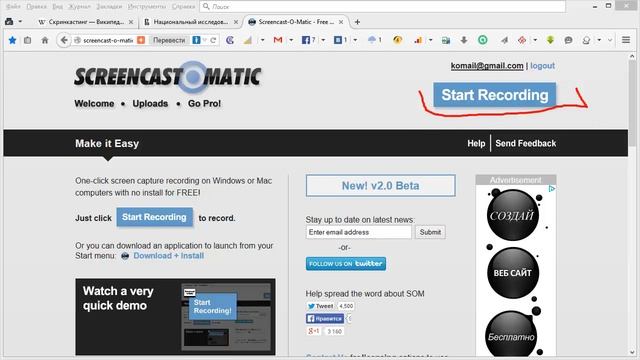This screenshot has height=360, width=640.
Task: Open dropdown arrow next to printer icon
Action: (20, 22)
